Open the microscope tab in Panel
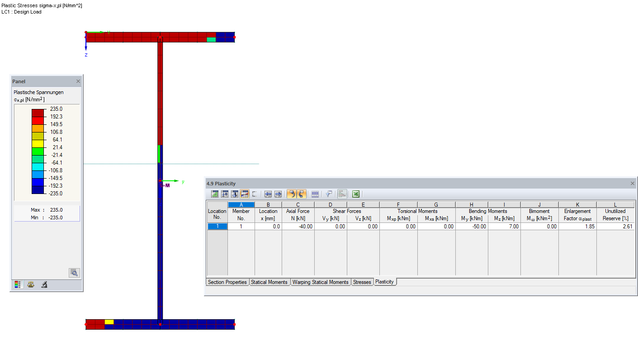This screenshot has height=364, width=638. 44,284
